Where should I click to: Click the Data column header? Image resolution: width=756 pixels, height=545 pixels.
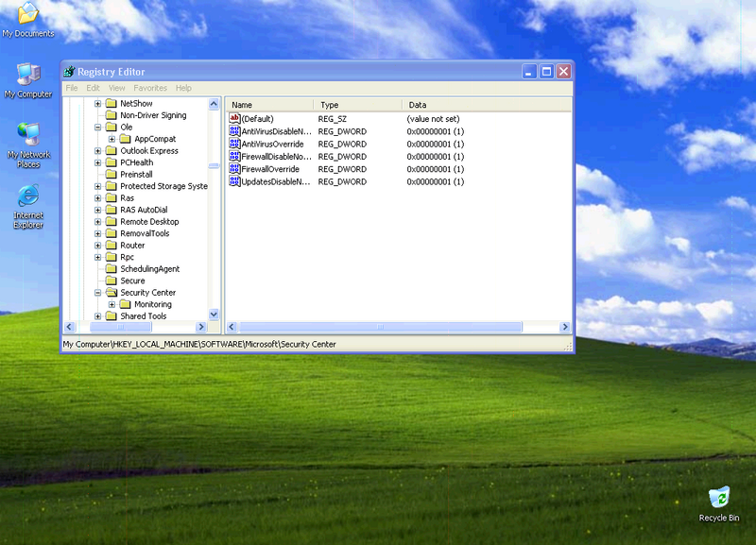[x=487, y=105]
